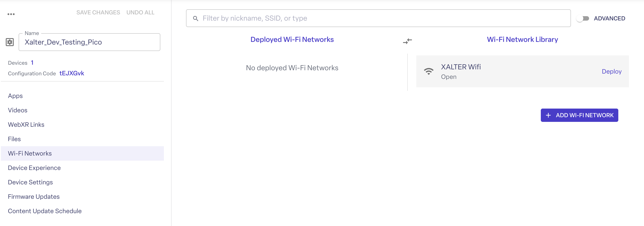The width and height of the screenshot is (644, 226).
Task: Click the 'No deployed Wi-Fi Networks' message
Action: click(x=292, y=68)
